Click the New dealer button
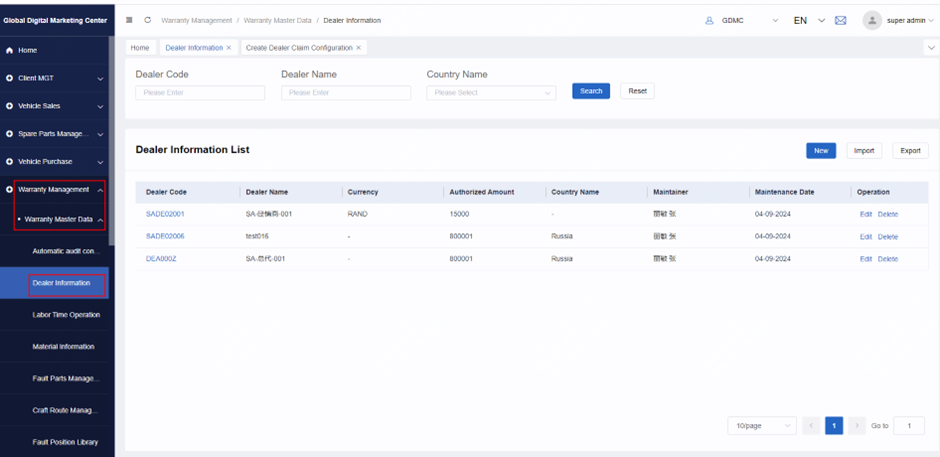The height and width of the screenshot is (457, 940). (821, 151)
